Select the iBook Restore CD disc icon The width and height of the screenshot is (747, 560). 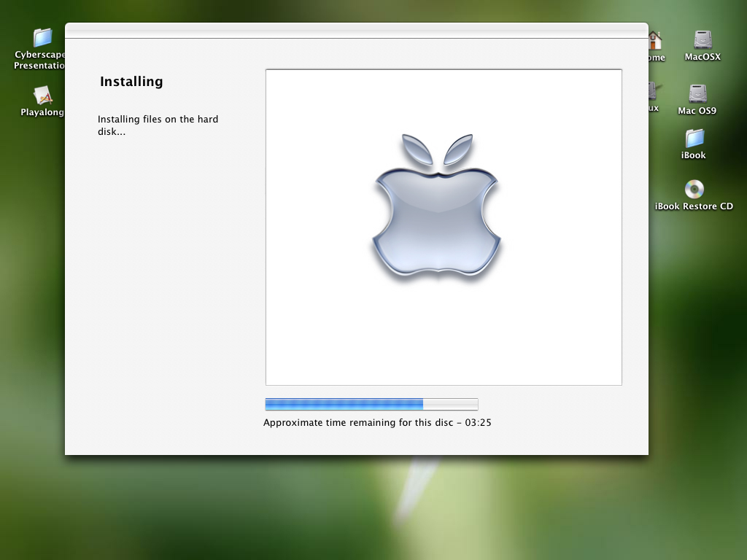(694, 189)
